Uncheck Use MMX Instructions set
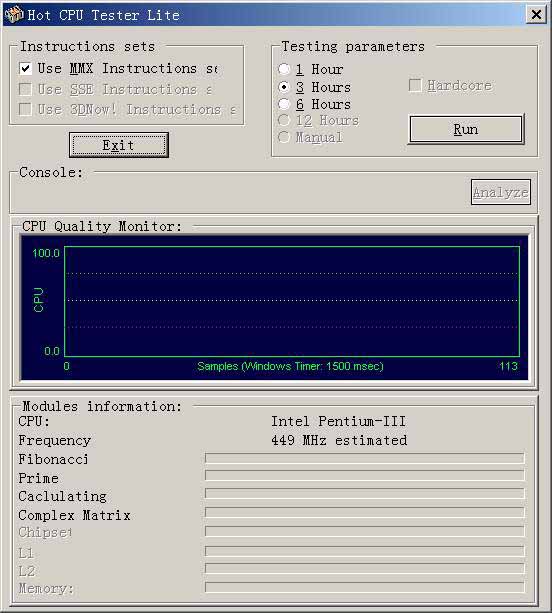552x613 pixels. pyautogui.click(x=25, y=68)
